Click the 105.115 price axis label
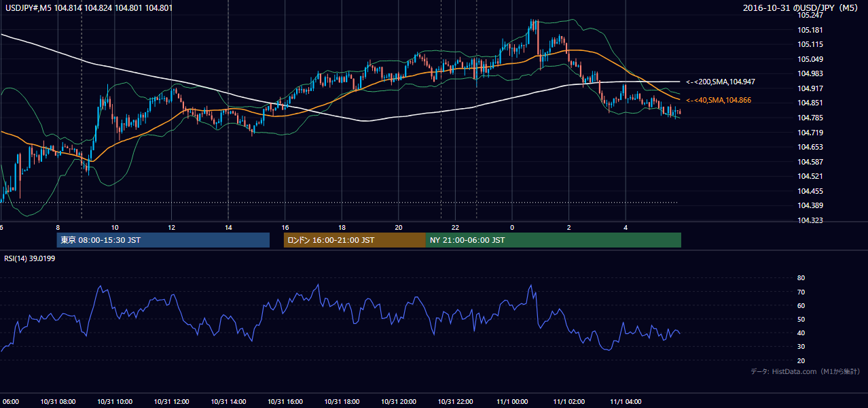 click(x=810, y=44)
